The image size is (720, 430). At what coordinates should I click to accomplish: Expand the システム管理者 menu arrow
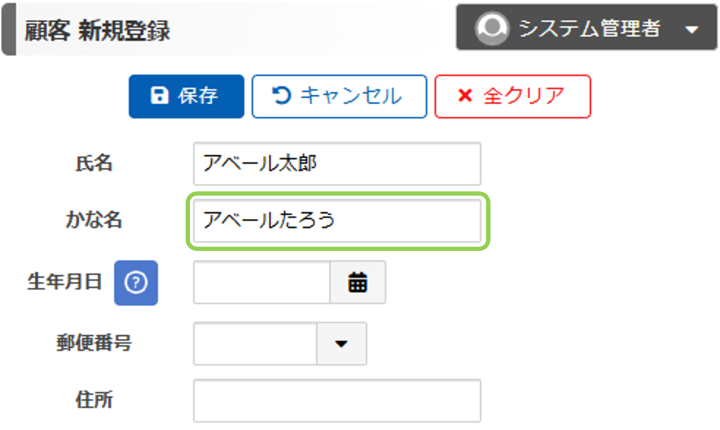693,30
